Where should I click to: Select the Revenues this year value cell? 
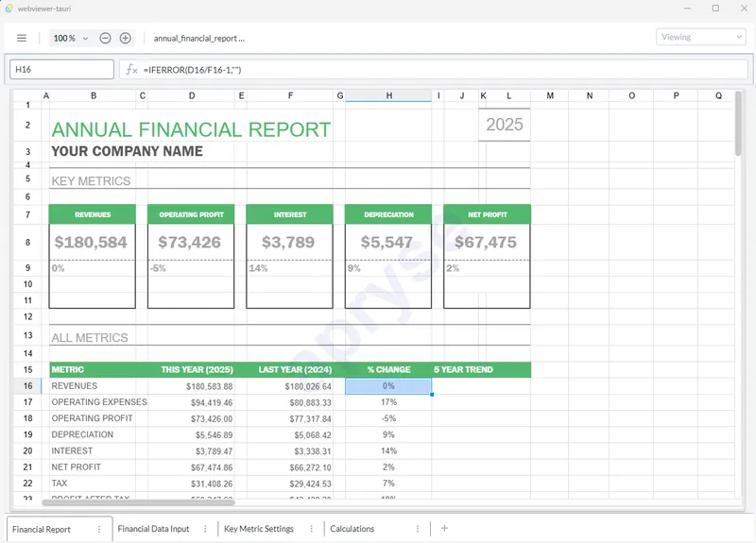pos(192,386)
